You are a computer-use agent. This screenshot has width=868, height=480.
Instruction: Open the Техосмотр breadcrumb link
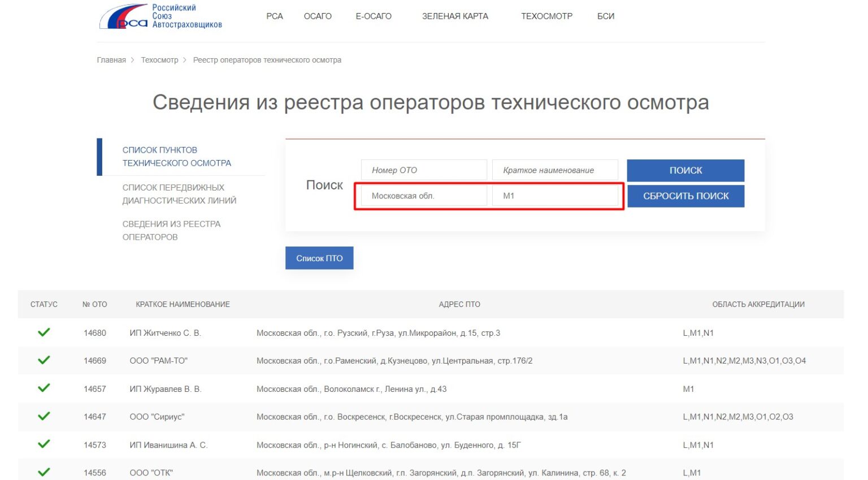click(159, 59)
